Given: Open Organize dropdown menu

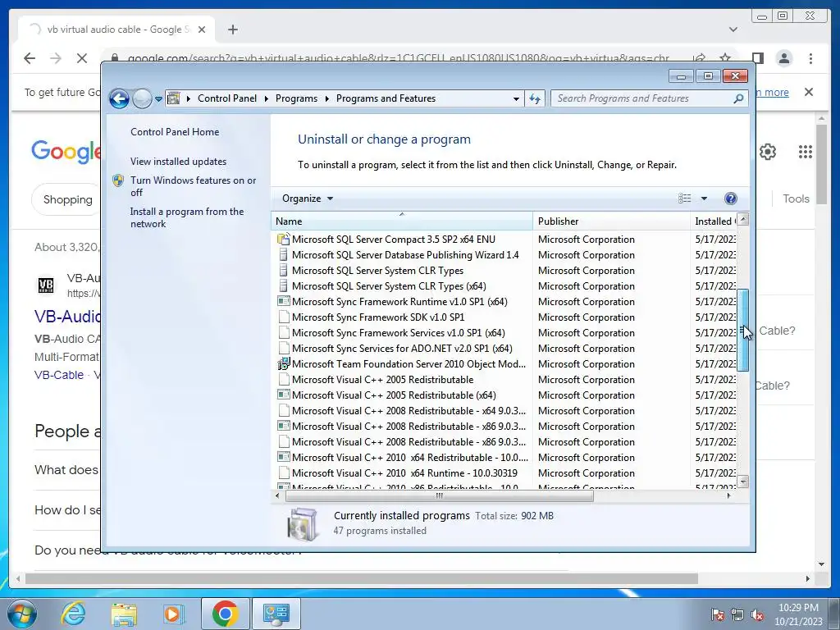Looking at the screenshot, I should click(308, 199).
